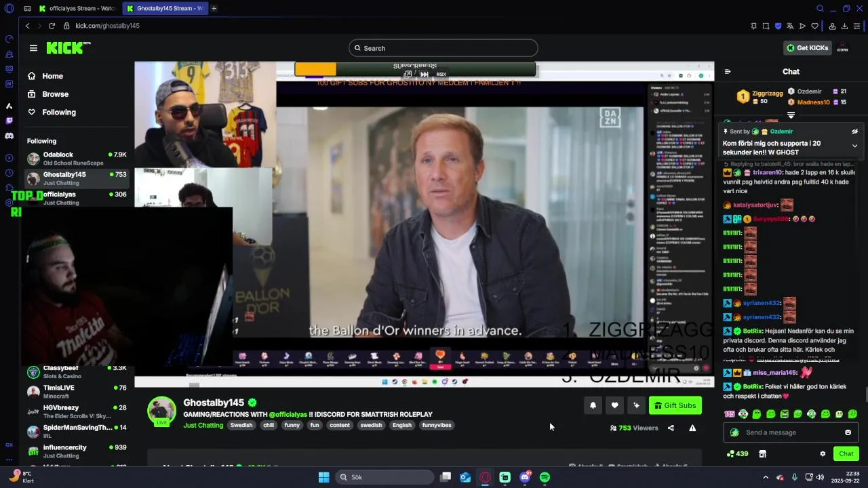Select the funny tag

pyautogui.click(x=292, y=425)
